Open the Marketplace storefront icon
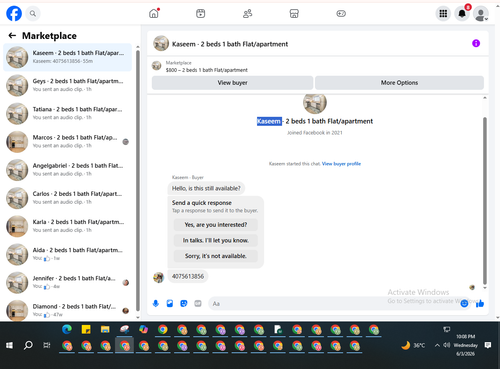The width and height of the screenshot is (500, 369). (294, 14)
